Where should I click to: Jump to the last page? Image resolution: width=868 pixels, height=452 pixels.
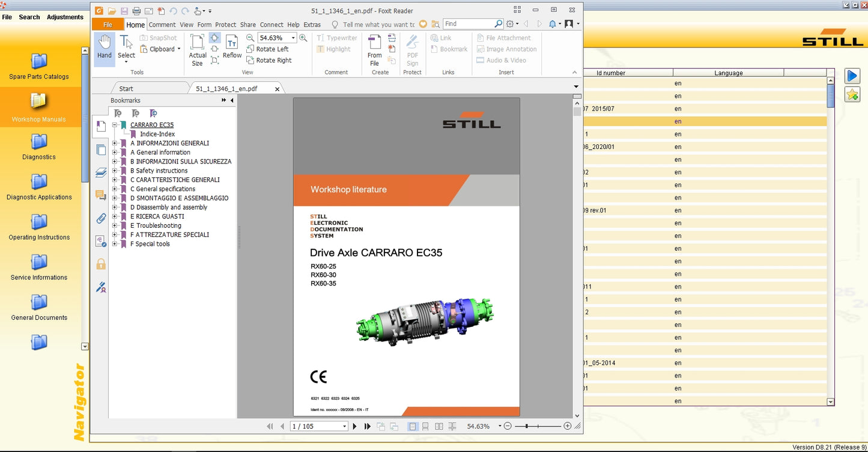(x=368, y=426)
